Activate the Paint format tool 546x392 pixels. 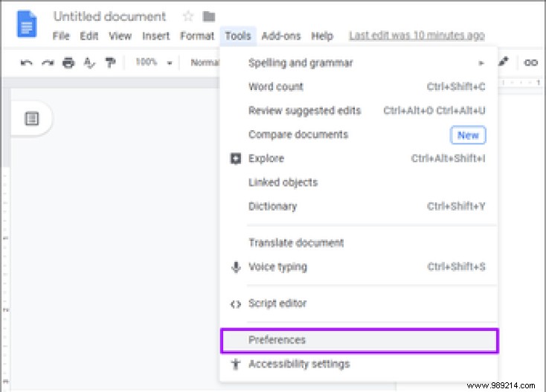[x=110, y=62]
